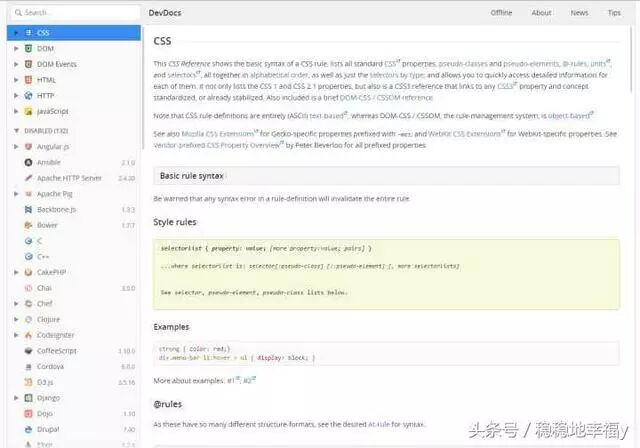This screenshot has height=448, width=640.
Task: Click the Basic rule syntax heading
Action: click(192, 176)
